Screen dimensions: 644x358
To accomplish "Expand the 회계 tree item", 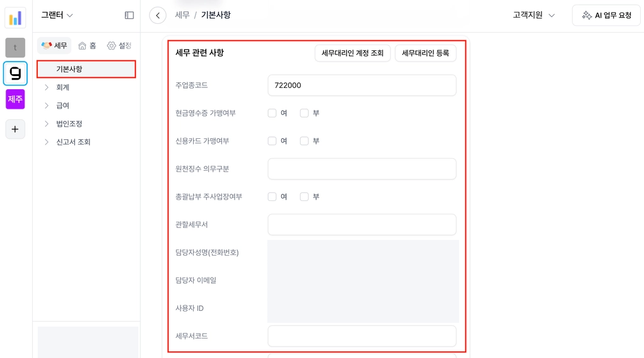I will (x=47, y=87).
